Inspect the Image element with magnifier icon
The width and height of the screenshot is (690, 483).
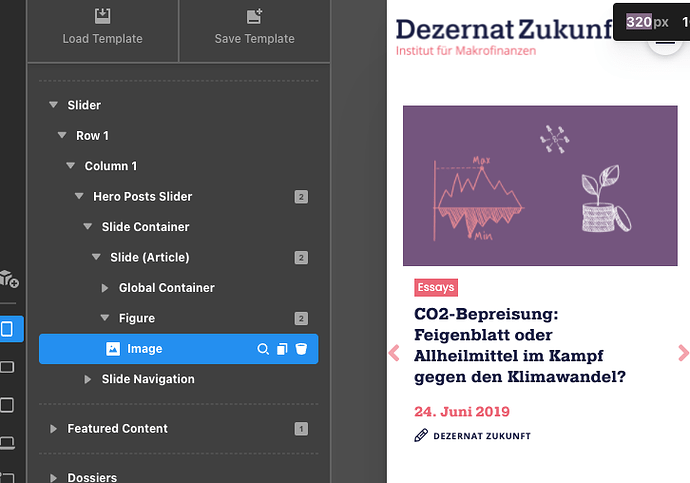tap(263, 349)
